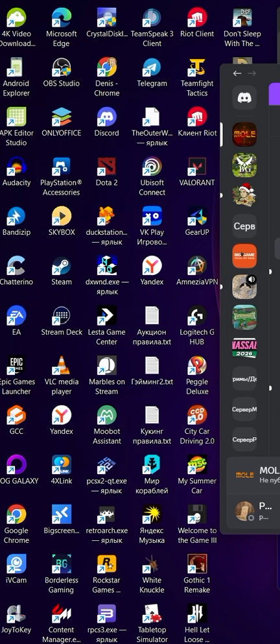
Task: Open the EA app shortcut
Action: pyautogui.click(x=16, y=316)
